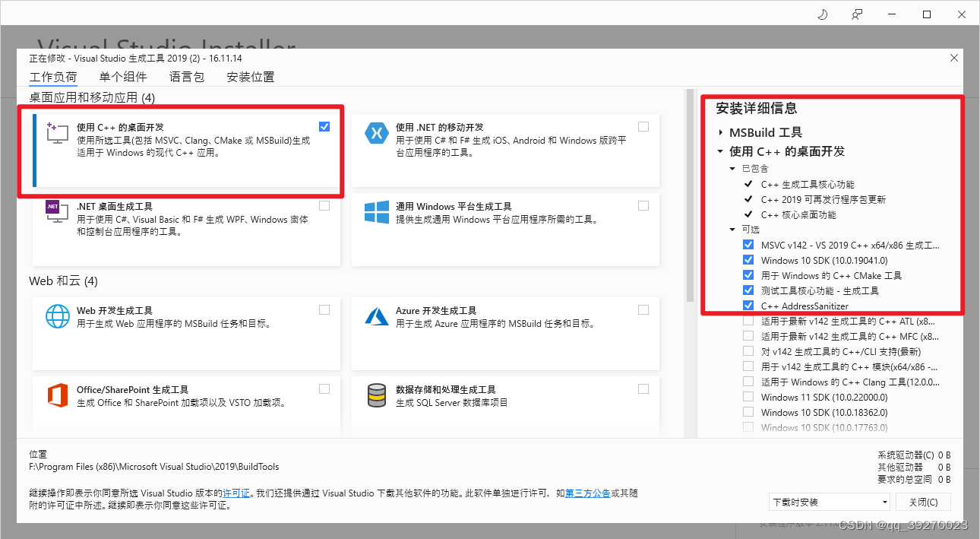Click the 关闭(C) button
Image resolution: width=980 pixels, height=539 pixels.
pos(923,503)
